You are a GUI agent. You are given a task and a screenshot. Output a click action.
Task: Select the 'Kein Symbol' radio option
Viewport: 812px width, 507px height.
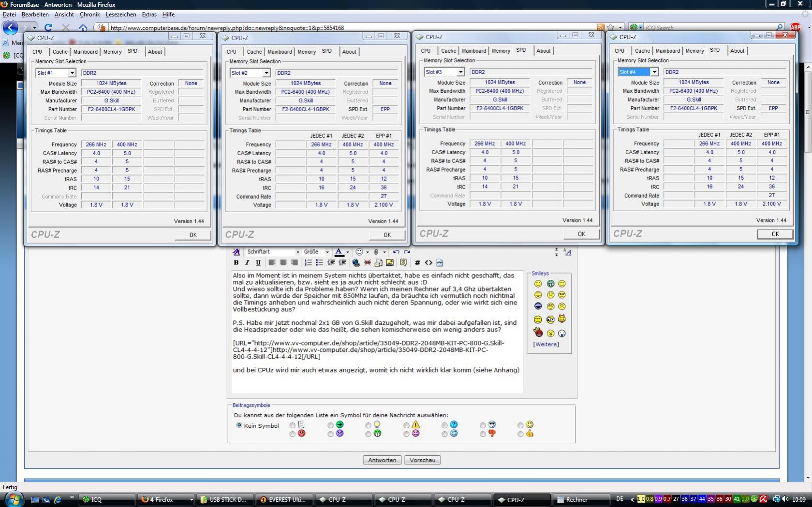pyautogui.click(x=239, y=425)
